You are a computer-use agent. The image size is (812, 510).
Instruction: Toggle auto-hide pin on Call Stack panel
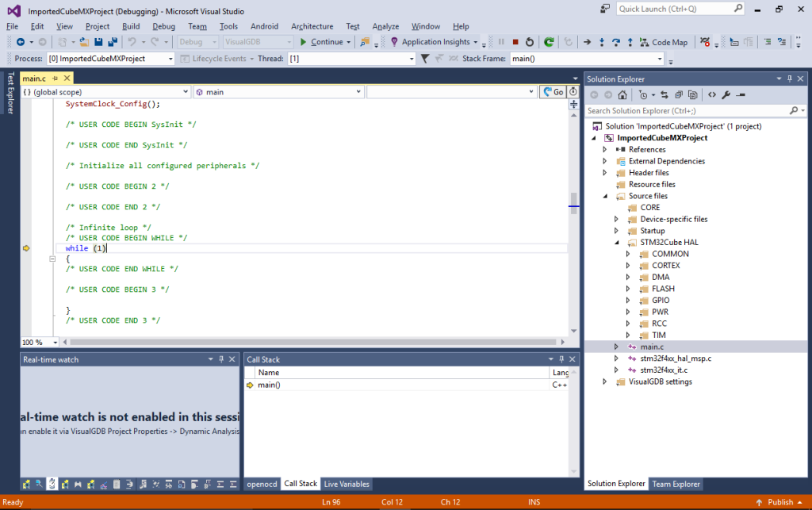563,359
